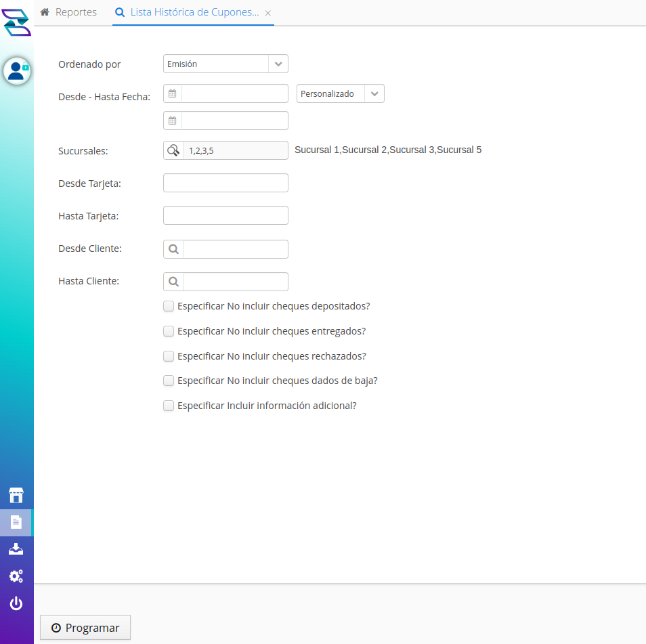Click the Hasta Cliente search icon
This screenshot has width=646, height=644.
pyautogui.click(x=173, y=282)
